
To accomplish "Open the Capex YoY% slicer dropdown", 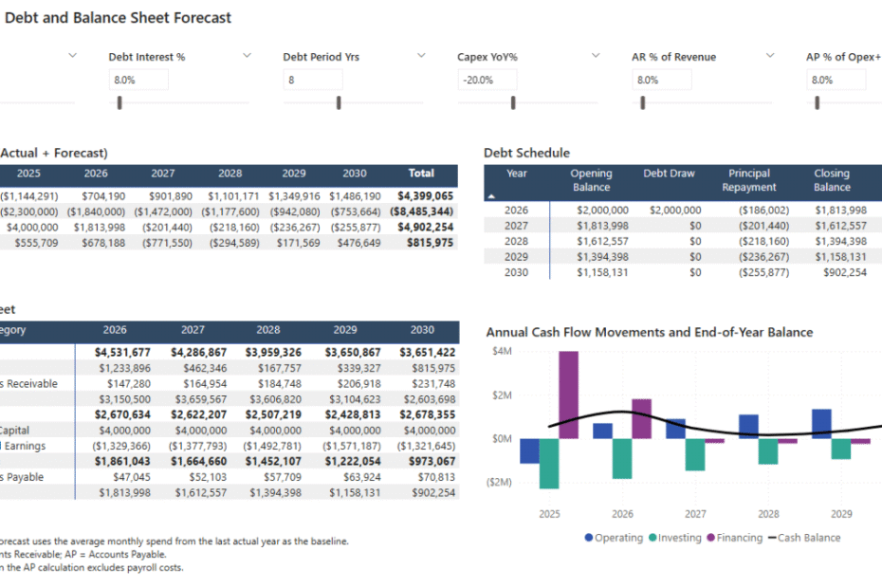I will [596, 56].
